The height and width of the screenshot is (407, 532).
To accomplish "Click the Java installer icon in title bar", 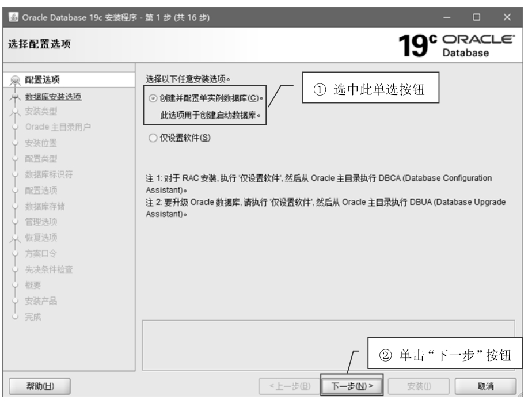I will tap(14, 17).
